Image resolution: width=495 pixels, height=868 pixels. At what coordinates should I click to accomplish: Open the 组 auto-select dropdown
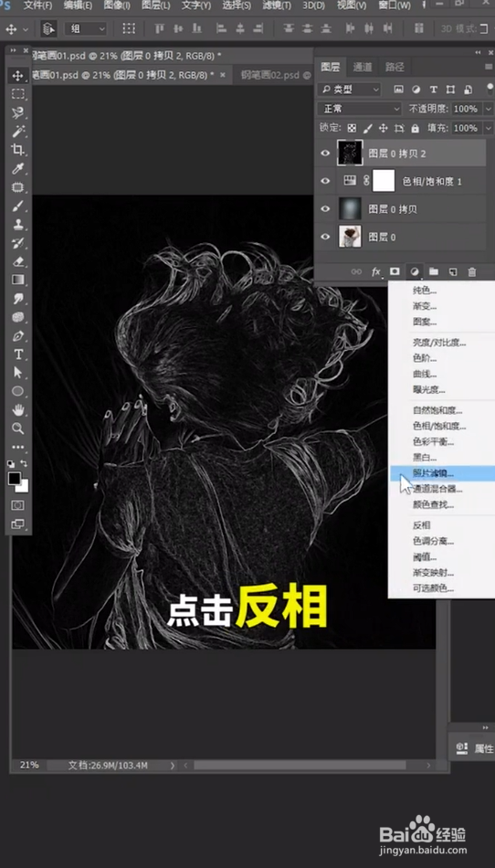coord(86,29)
